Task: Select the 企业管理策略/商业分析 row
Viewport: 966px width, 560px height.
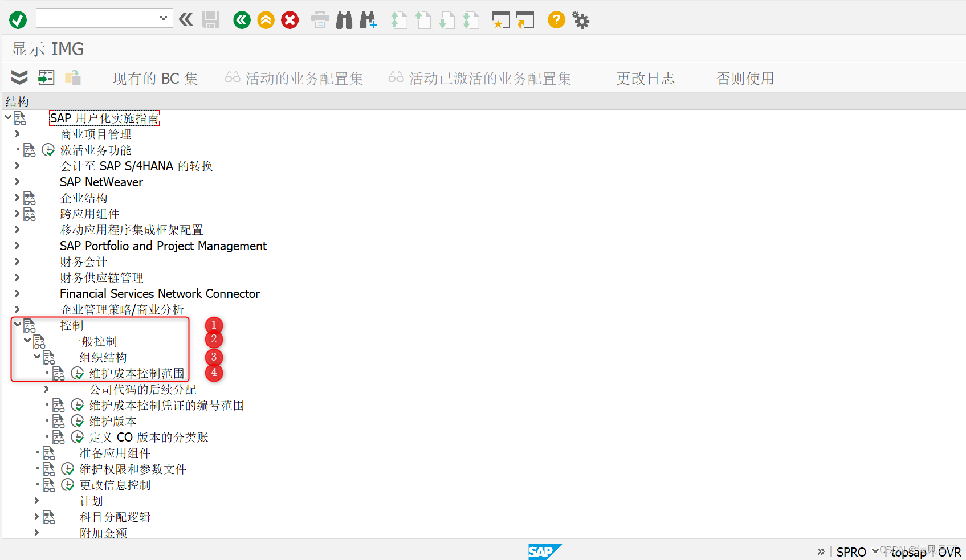Action: (122, 309)
